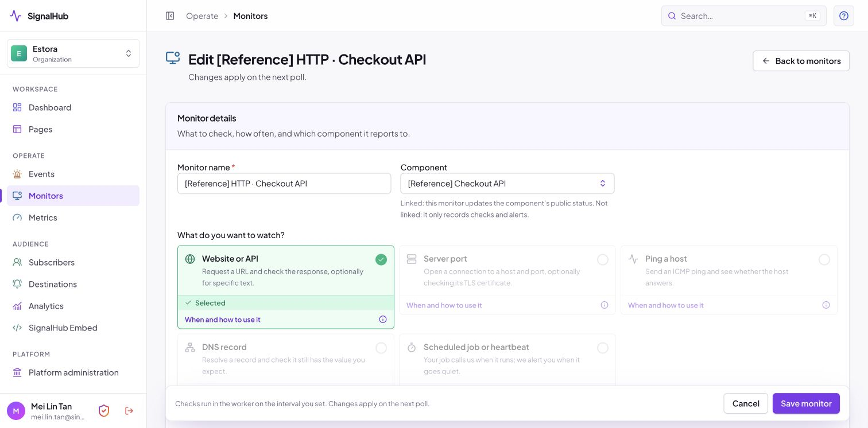Click the pulse icon on Ping a host
This screenshot has height=428, width=868.
coord(633,259)
